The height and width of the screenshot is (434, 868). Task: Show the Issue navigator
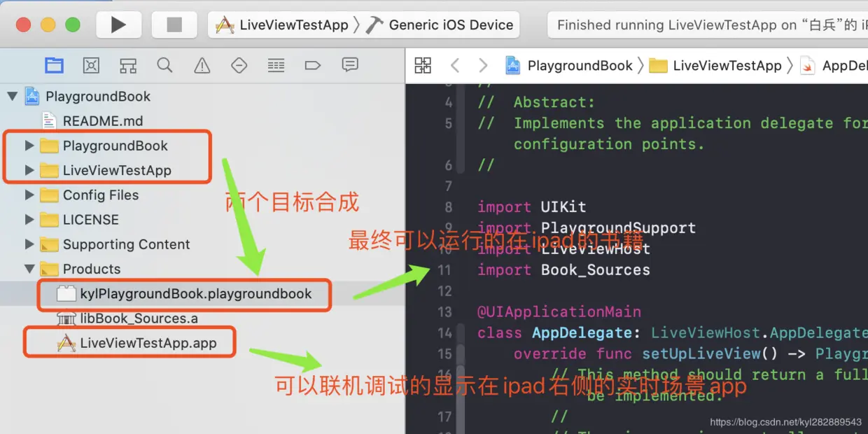[202, 66]
